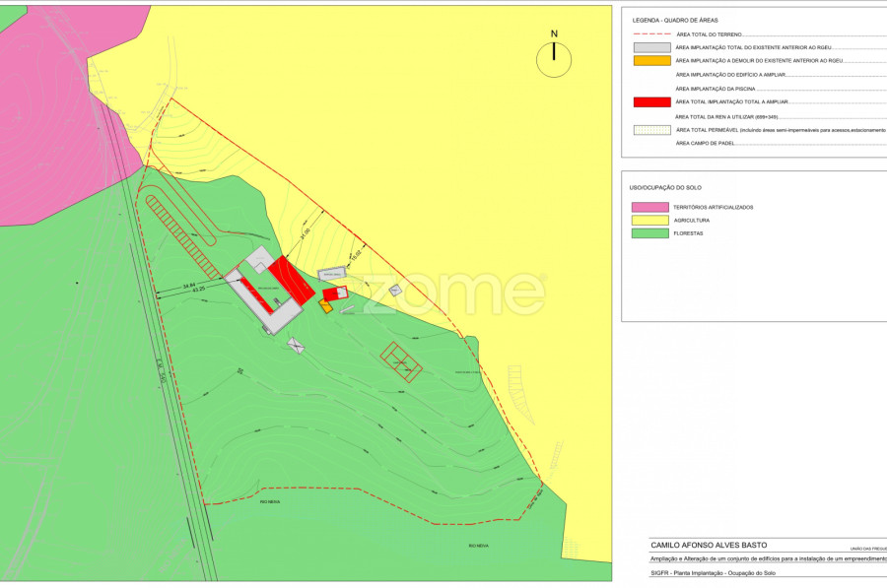Click the red total-extension legend swatch

click(x=651, y=102)
